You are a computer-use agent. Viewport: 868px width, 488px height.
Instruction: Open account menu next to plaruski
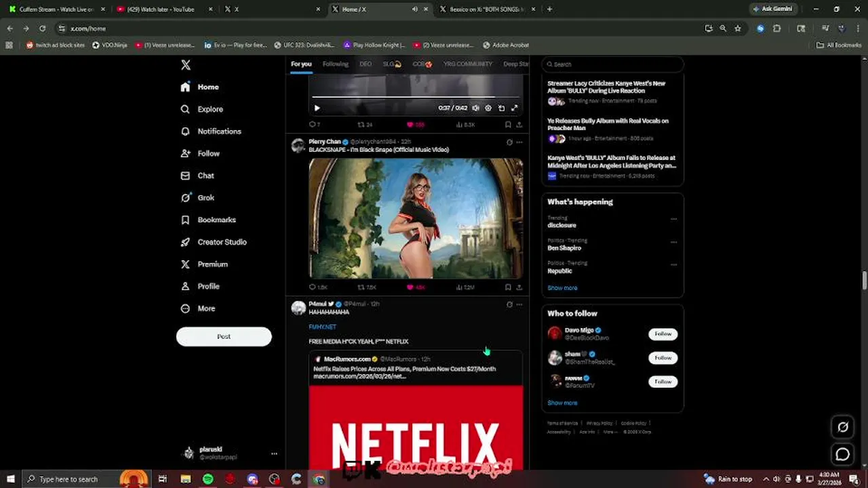(x=274, y=453)
